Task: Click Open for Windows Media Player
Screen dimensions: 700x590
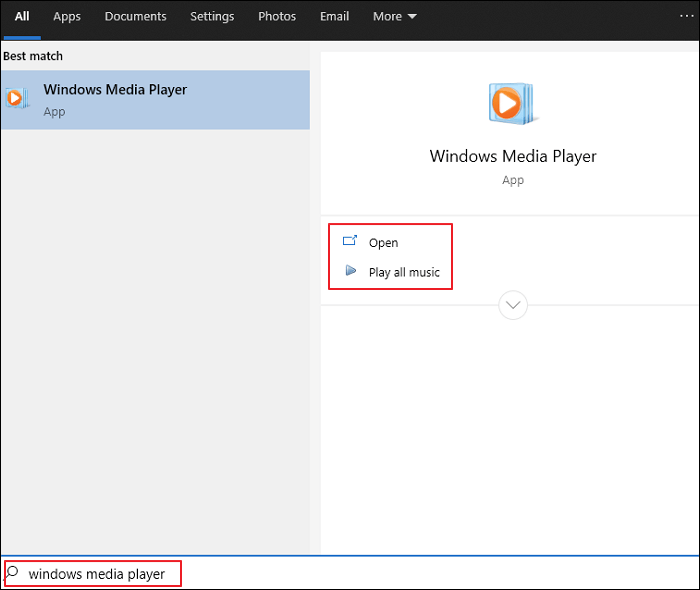Action: [x=383, y=243]
